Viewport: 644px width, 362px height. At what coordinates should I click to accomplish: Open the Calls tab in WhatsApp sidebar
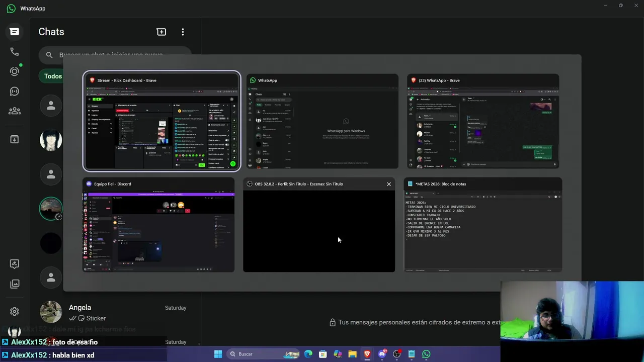tap(15, 52)
